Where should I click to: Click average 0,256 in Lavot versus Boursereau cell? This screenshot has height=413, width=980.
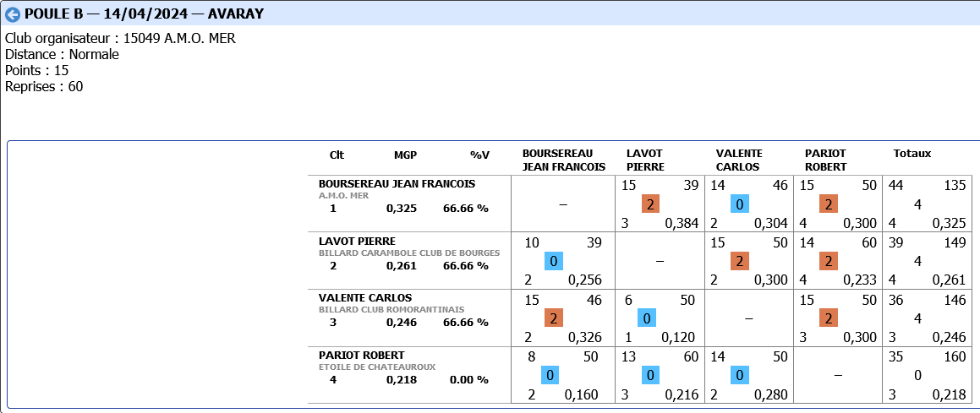tap(584, 280)
